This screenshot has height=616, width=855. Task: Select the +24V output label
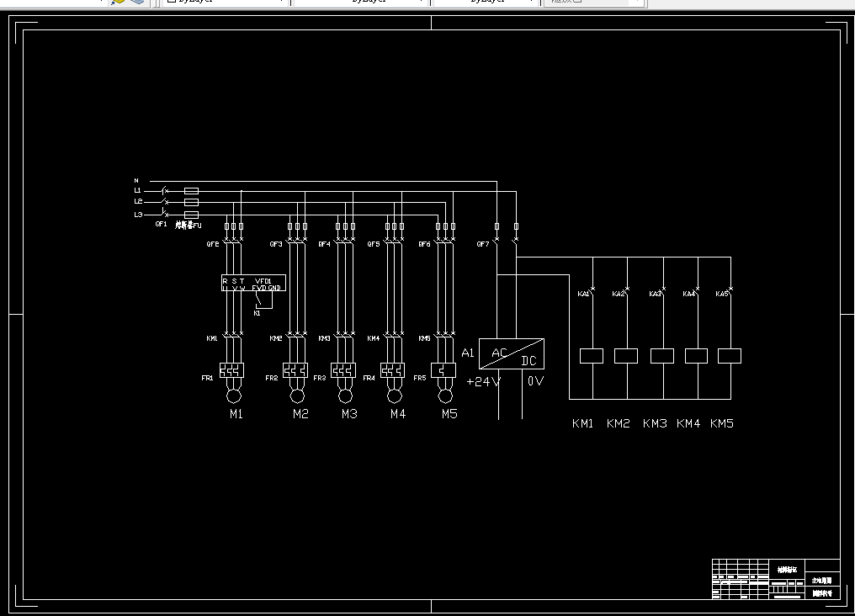pyautogui.click(x=483, y=381)
